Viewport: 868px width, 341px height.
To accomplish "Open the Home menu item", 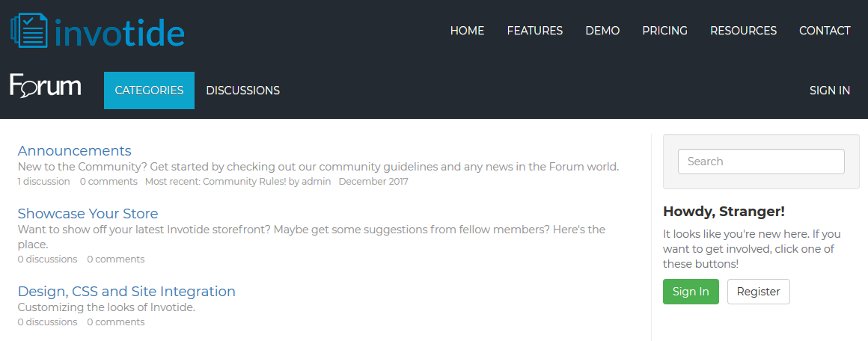I will (x=467, y=31).
